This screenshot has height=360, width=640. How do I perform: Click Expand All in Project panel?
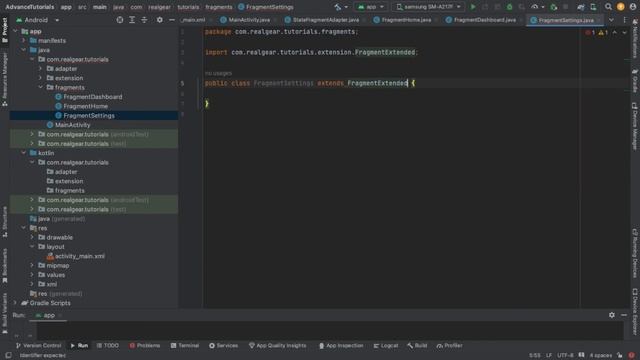click(x=132, y=20)
